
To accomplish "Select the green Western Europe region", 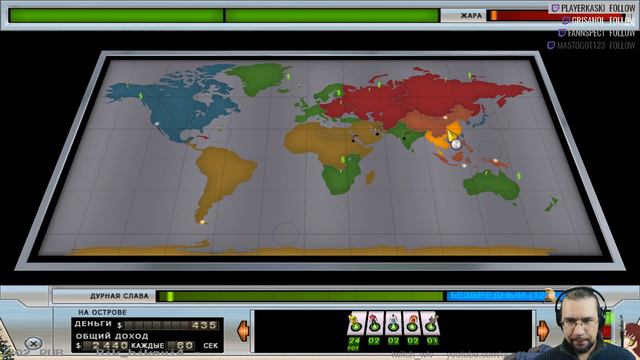I will pyautogui.click(x=312, y=111).
